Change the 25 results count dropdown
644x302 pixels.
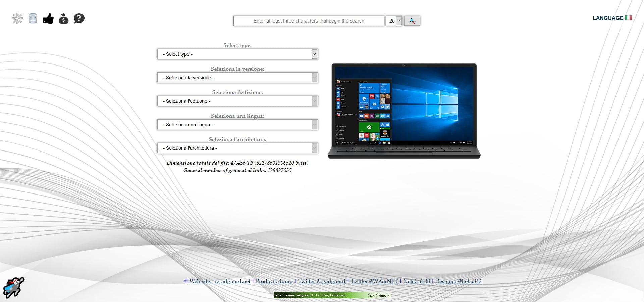(x=394, y=21)
